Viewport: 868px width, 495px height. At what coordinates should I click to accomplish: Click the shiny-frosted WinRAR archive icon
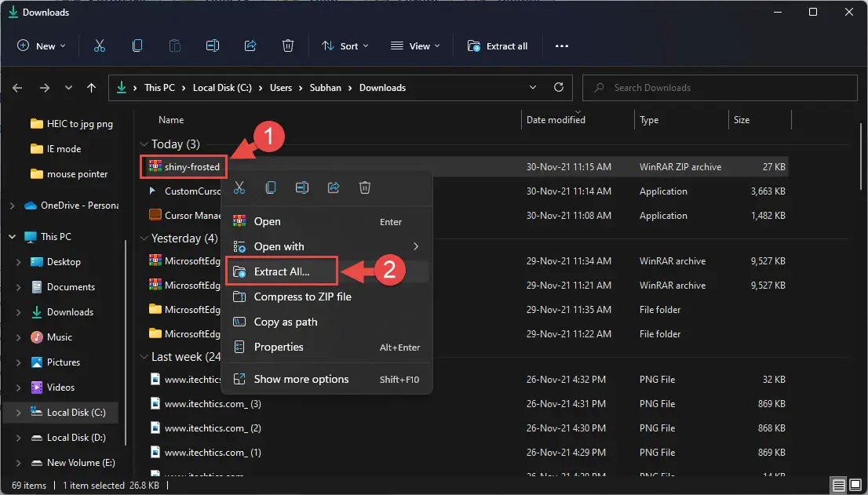click(155, 166)
